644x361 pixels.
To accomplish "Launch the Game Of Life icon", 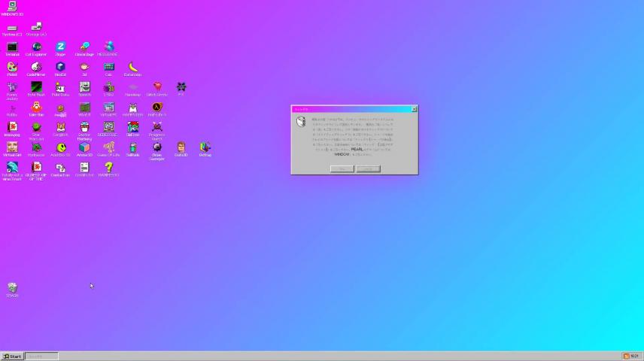I will pos(108,150).
